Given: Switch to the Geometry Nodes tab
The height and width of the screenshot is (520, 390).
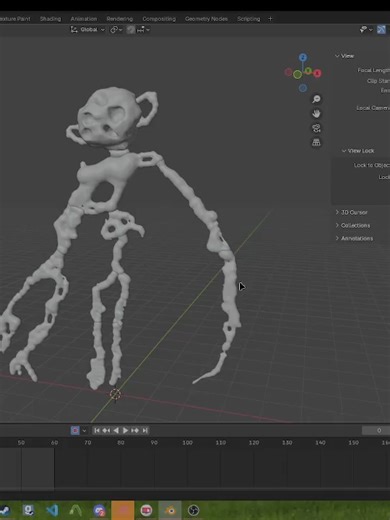Looking at the screenshot, I should [x=206, y=19].
